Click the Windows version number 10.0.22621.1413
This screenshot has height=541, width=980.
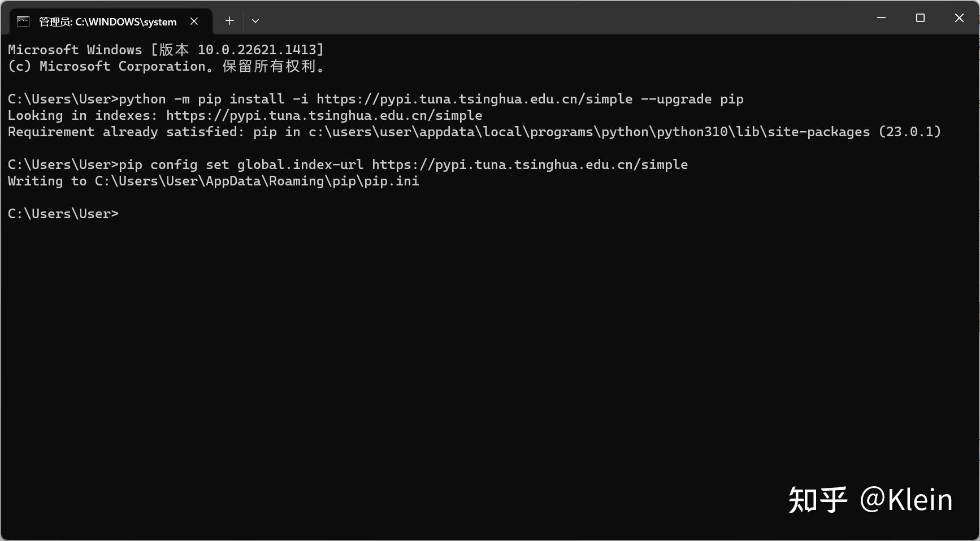[x=257, y=50]
